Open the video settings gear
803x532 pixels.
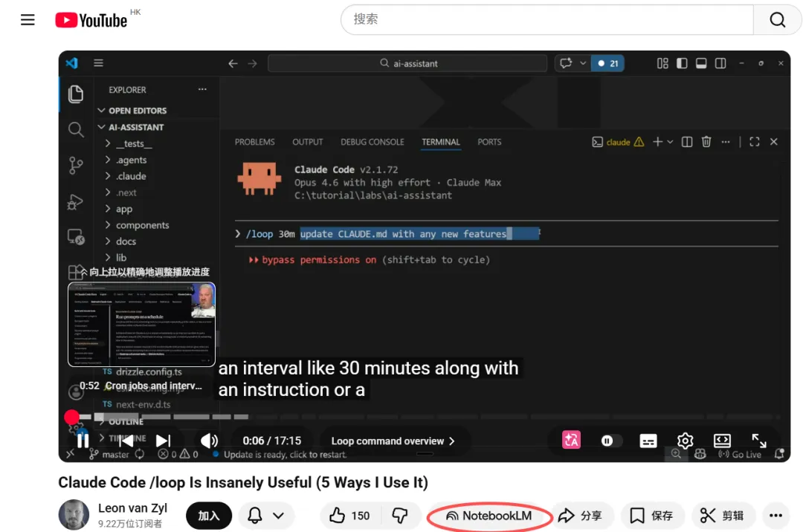686,441
